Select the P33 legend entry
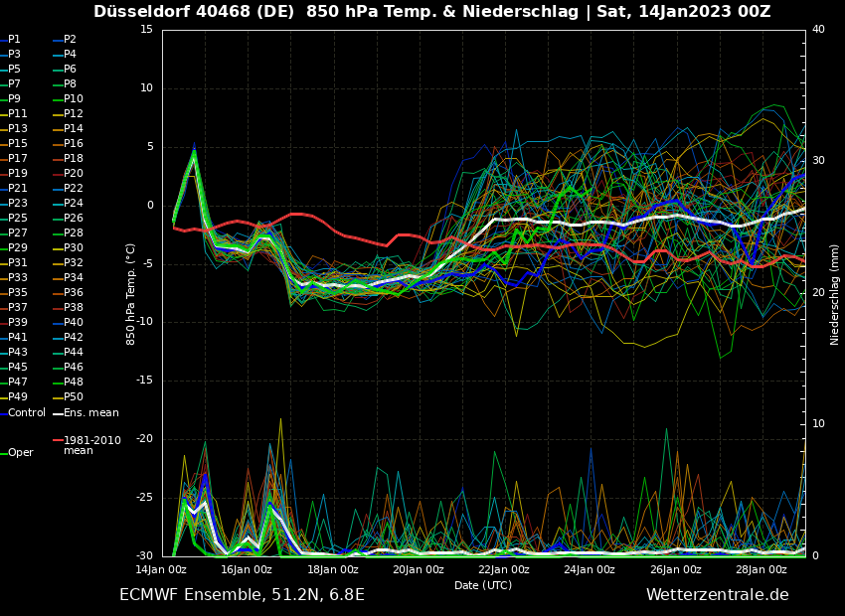Image resolution: width=845 pixels, height=616 pixels. [18, 278]
